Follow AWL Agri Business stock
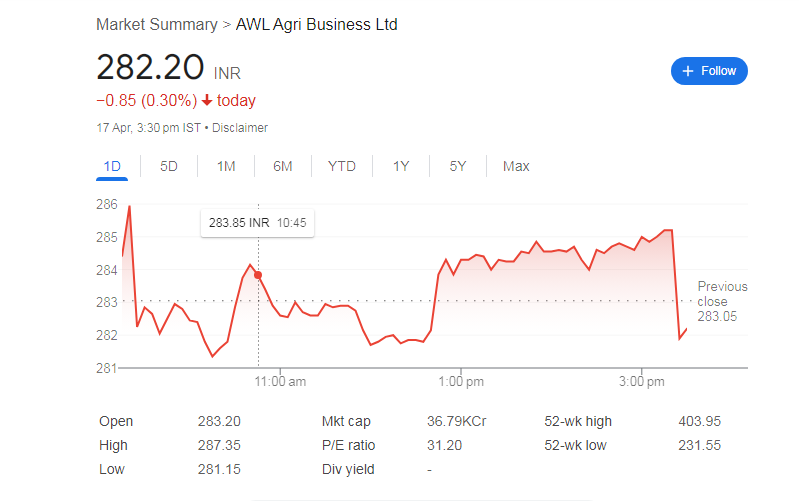This screenshot has height=501, width=799. pos(709,71)
